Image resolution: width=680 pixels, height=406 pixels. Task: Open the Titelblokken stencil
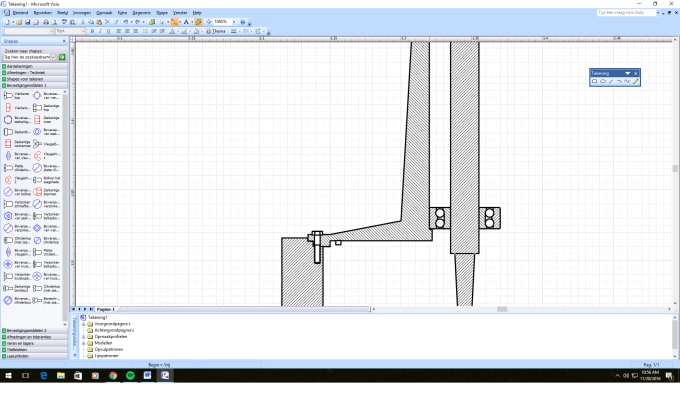34,350
